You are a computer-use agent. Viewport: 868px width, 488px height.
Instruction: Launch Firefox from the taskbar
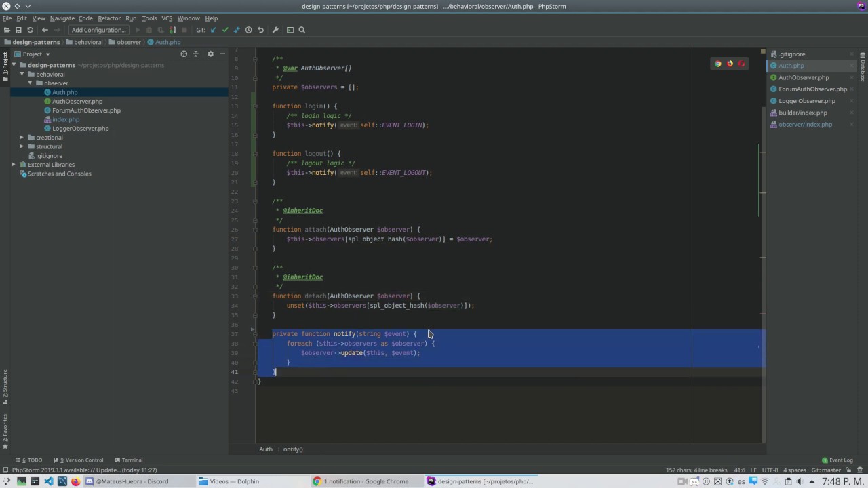[75, 481]
